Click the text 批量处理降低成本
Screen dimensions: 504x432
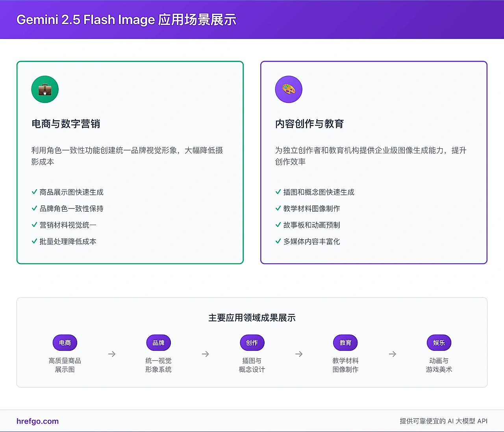68,242
